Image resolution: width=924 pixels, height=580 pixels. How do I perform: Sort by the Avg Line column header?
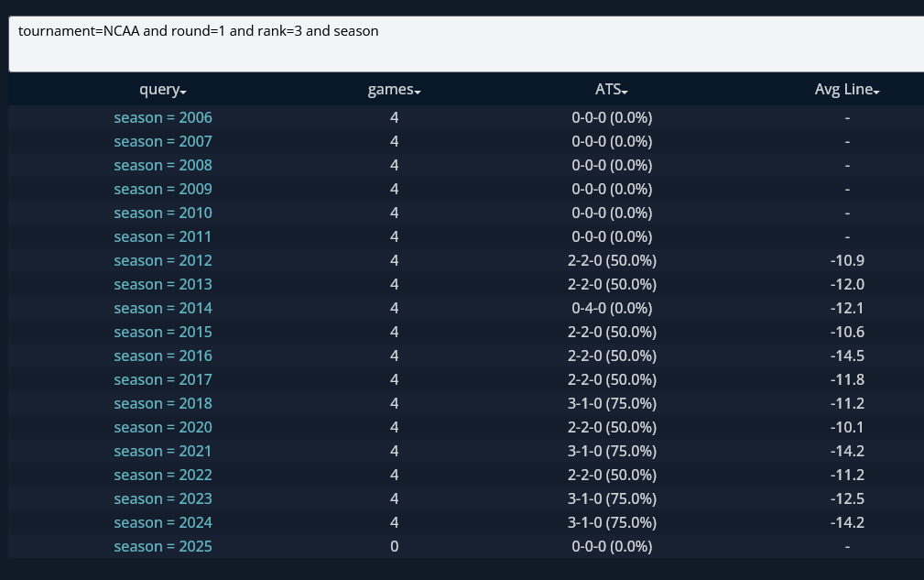[x=847, y=90]
